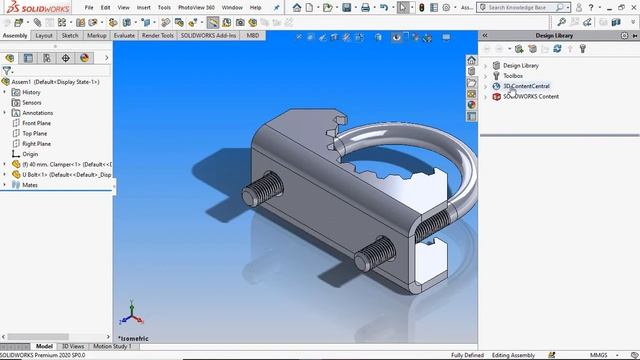Click the Rebuild traffic light icon
This screenshot has height=360, width=640.
[x=422, y=7]
